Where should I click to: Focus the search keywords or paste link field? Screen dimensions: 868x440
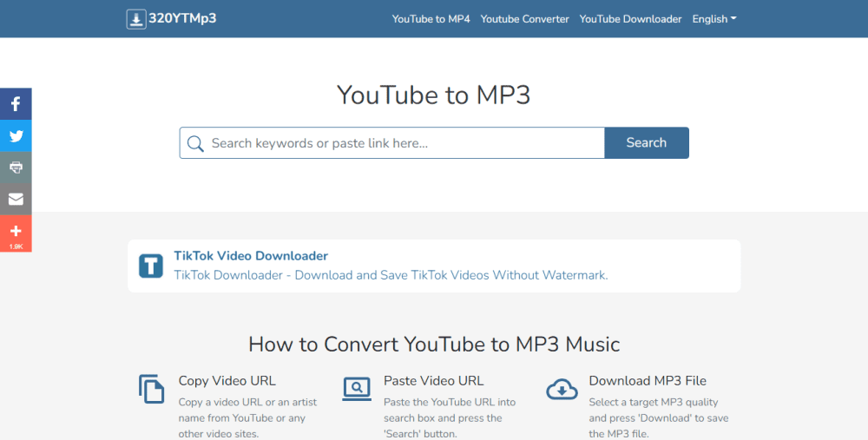[392, 143]
